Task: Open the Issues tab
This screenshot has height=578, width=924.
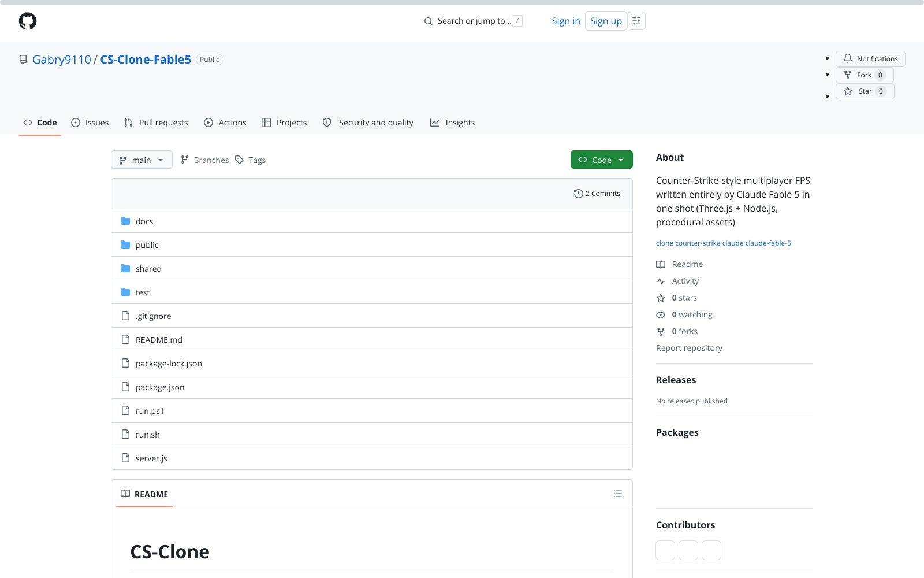Action: 90,123
